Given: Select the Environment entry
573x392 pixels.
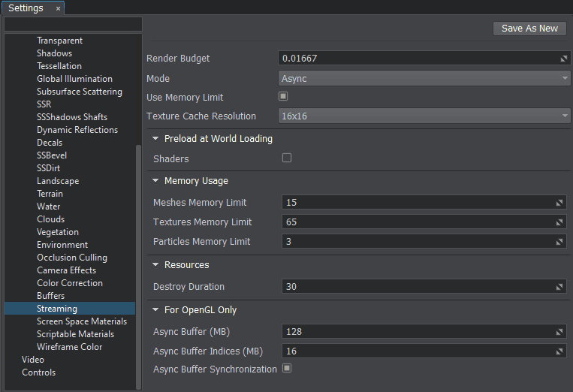Looking at the screenshot, I should click(x=62, y=245).
